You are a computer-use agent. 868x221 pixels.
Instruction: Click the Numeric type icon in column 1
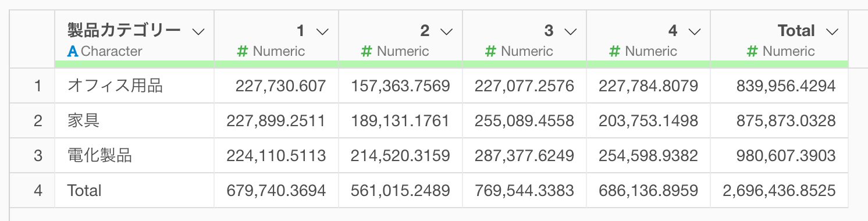click(x=243, y=51)
